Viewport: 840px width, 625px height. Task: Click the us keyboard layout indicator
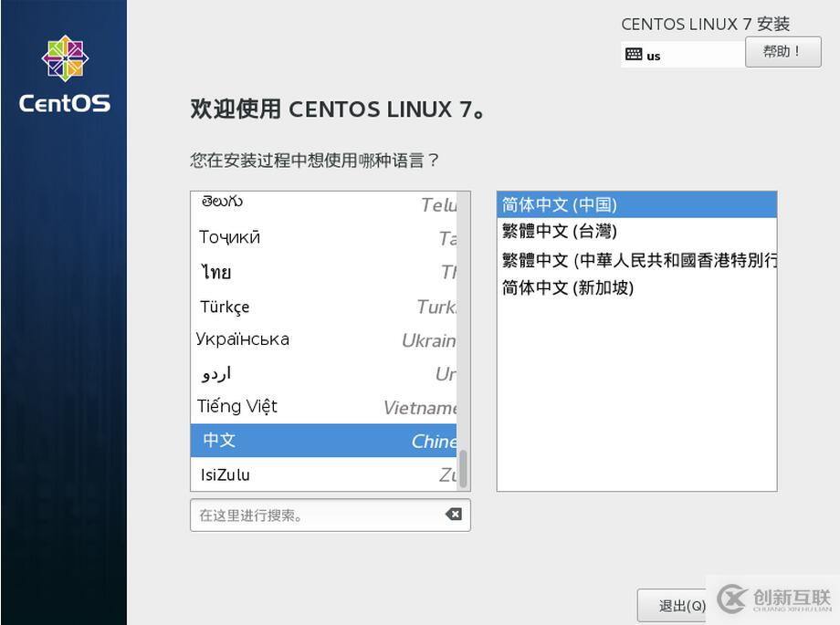683,55
